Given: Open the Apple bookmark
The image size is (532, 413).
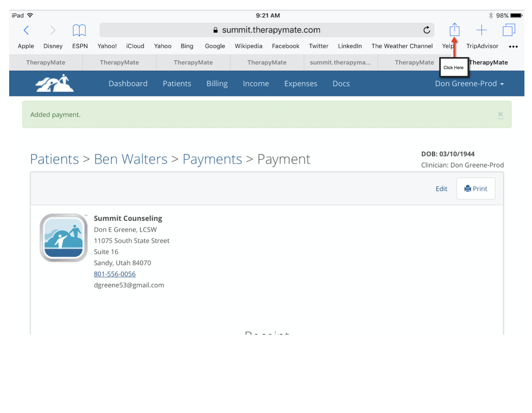Looking at the screenshot, I should (26, 46).
